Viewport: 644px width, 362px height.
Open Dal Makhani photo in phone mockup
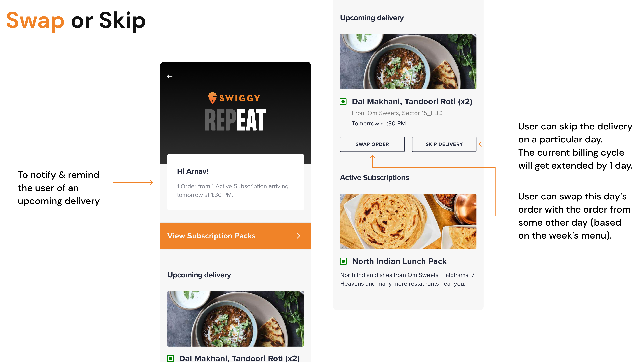(235, 319)
